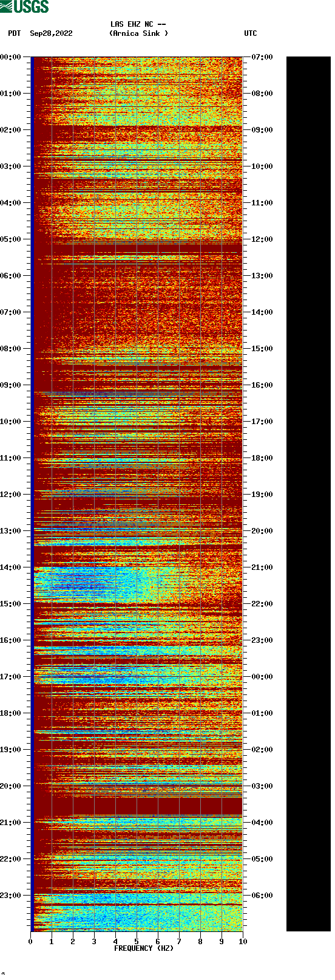Click the 15:00 UTC time label
Image resolution: width=335 pixels, height=980 pixels.
pyautogui.click(x=262, y=349)
